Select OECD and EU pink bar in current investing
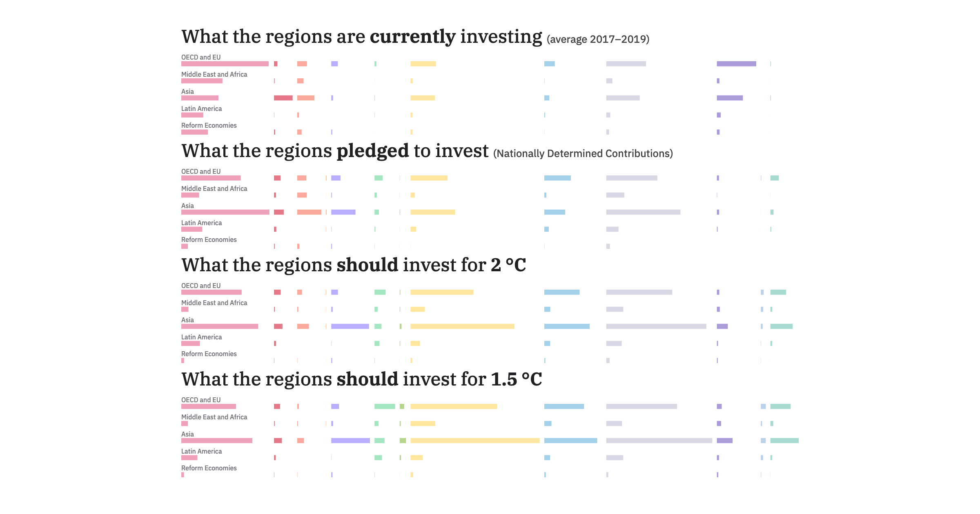The height and width of the screenshot is (514, 980). click(225, 64)
